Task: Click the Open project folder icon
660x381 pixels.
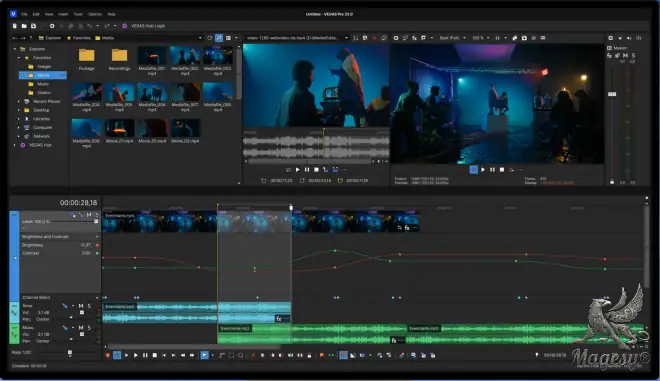Action: [24, 26]
